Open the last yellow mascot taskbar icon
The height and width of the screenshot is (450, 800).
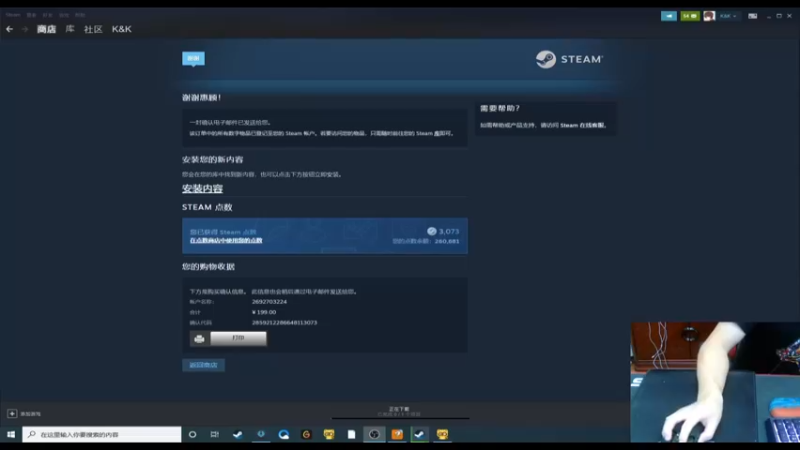[442, 434]
